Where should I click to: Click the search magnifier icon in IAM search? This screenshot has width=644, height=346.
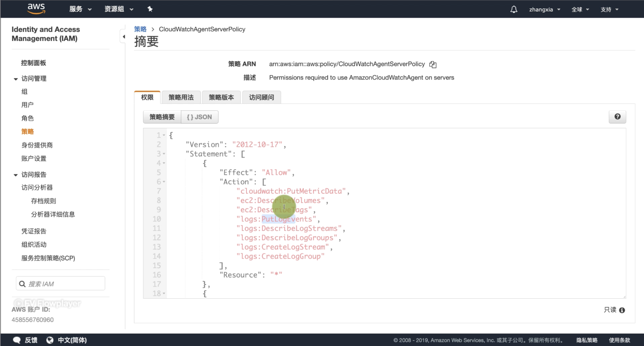point(22,284)
